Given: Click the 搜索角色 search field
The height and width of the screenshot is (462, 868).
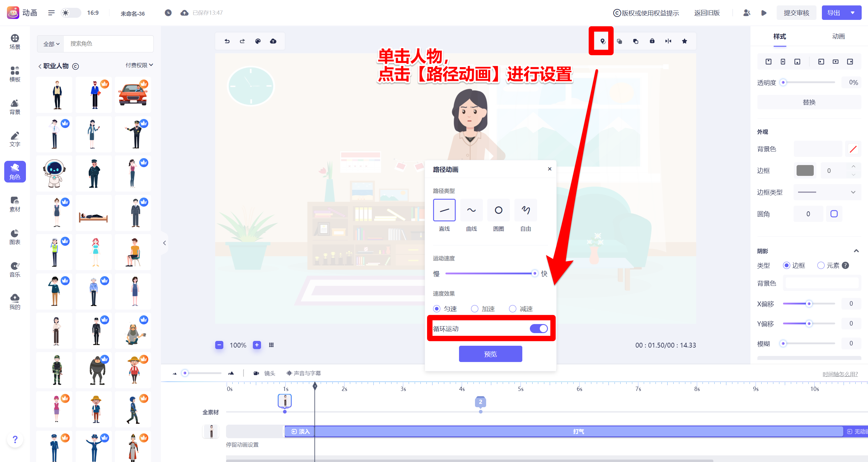Looking at the screenshot, I should [108, 44].
